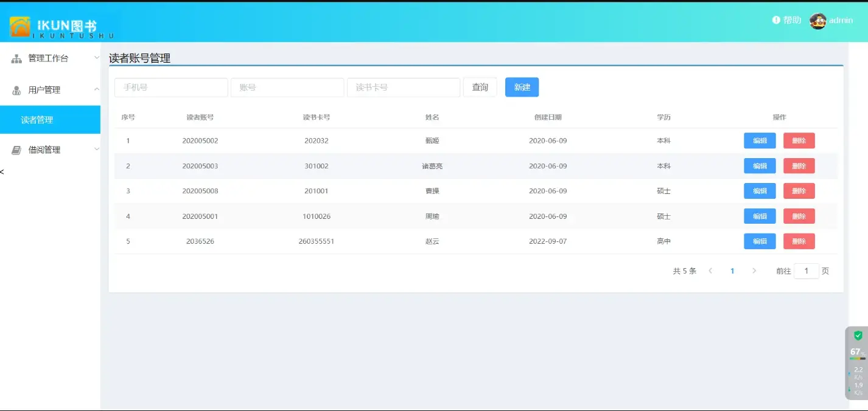Viewport: 868px width, 411px height.
Task: Open the admin avatar menu
Action: [817, 21]
